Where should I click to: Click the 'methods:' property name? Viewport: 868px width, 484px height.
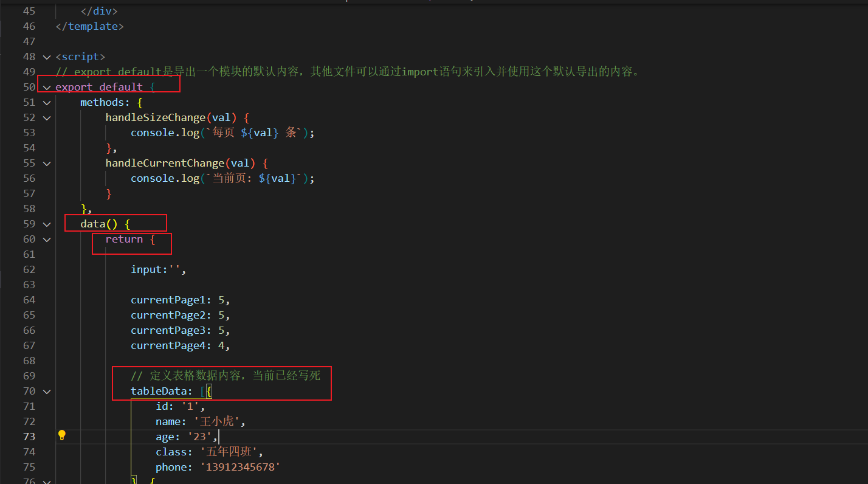point(105,102)
